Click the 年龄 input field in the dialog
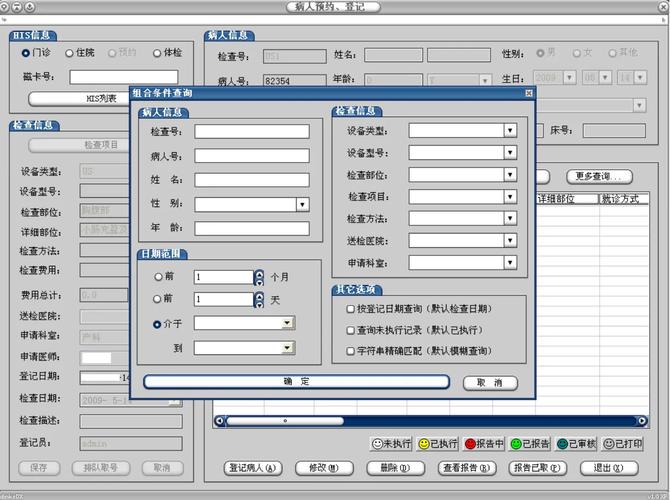The height and width of the screenshot is (500, 670). pos(252,229)
